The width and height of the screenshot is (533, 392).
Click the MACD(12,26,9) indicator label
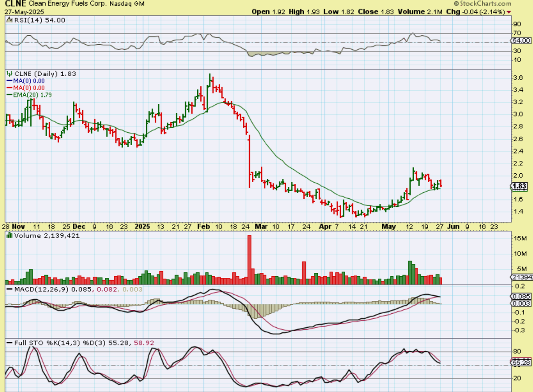click(x=43, y=289)
